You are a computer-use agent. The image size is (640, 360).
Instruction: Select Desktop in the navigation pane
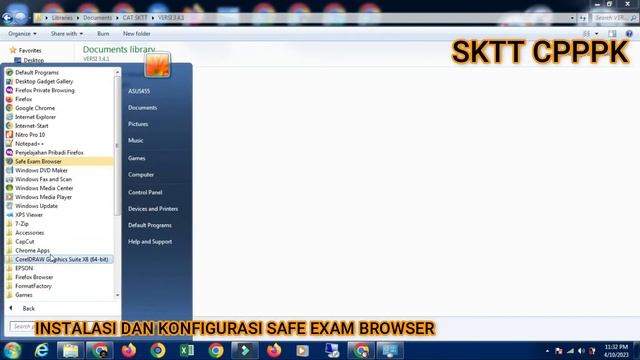33,60
